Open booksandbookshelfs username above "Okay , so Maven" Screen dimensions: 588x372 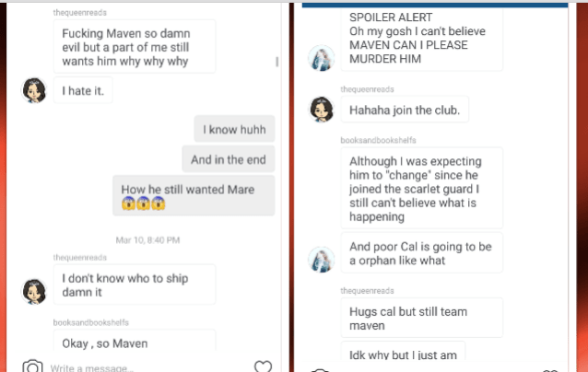tap(90, 322)
